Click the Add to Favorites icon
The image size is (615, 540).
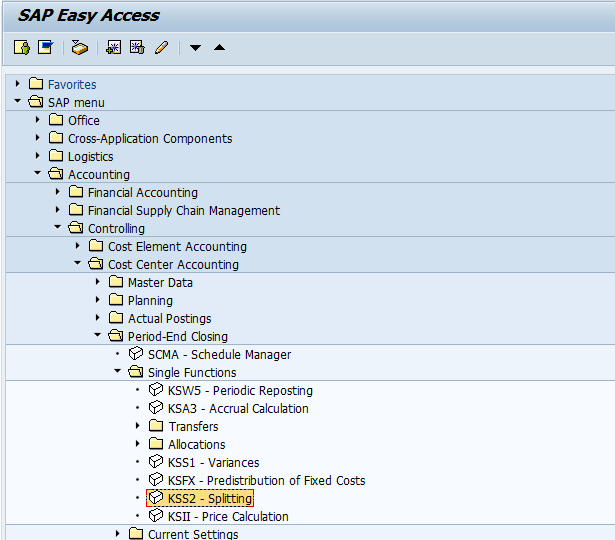click(x=114, y=47)
